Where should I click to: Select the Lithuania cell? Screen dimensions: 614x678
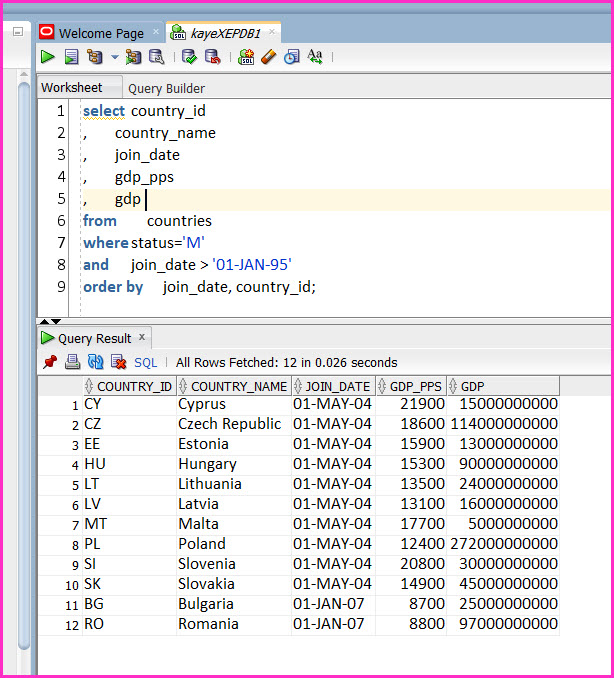pos(234,484)
